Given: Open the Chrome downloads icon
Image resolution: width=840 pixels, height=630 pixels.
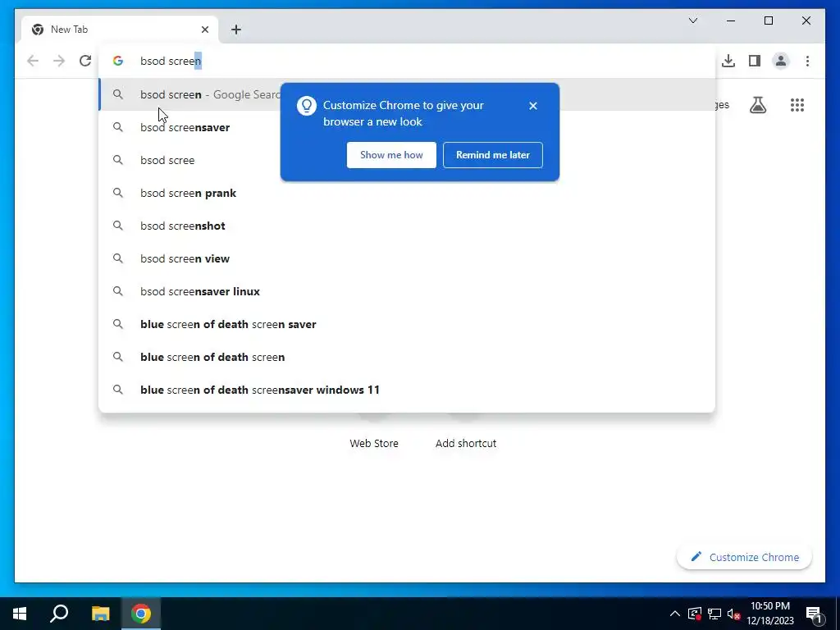Looking at the screenshot, I should [x=728, y=61].
